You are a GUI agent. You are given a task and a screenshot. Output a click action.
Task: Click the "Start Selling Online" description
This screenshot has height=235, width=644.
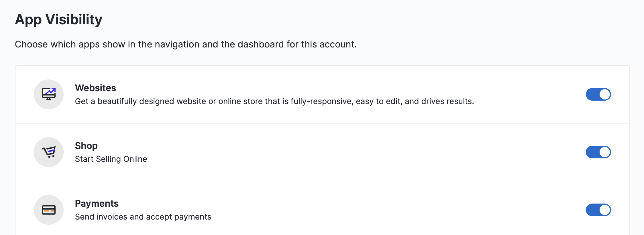pyautogui.click(x=111, y=159)
